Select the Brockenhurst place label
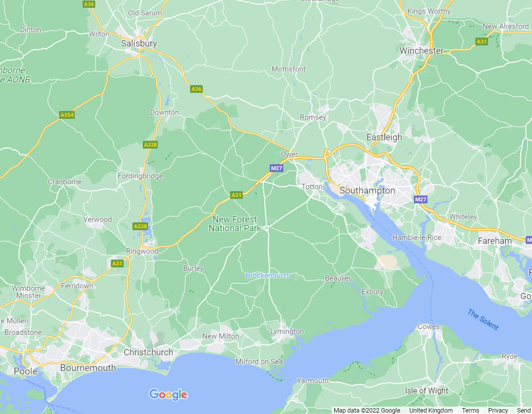Screen dimensions: 532x414 [267, 275]
